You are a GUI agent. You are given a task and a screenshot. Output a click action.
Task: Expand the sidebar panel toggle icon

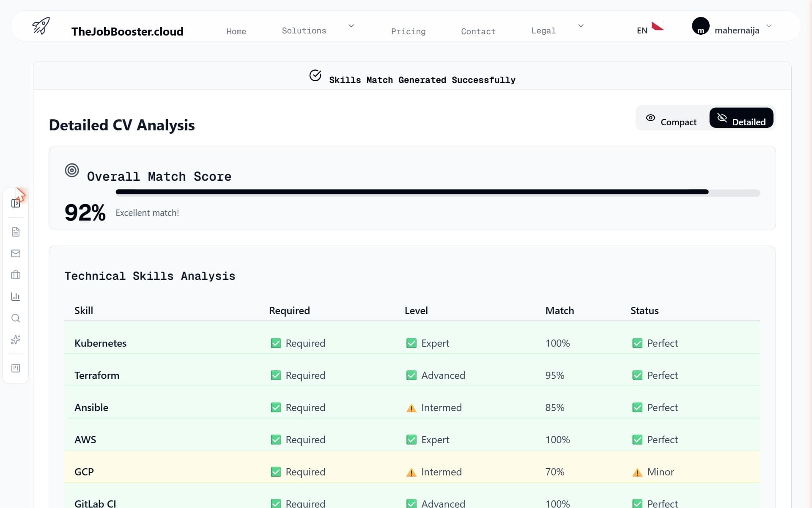tap(16, 203)
